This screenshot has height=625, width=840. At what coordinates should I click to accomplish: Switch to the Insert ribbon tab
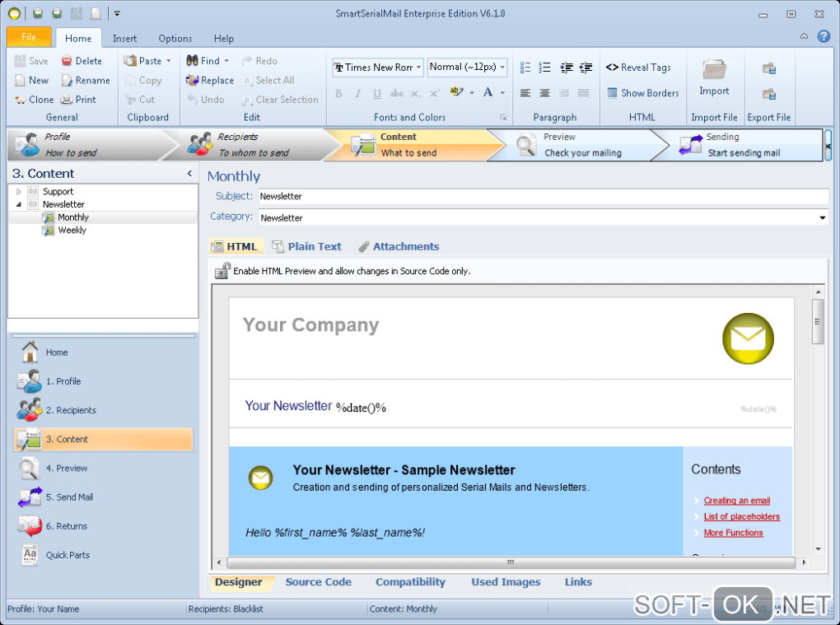(x=125, y=39)
